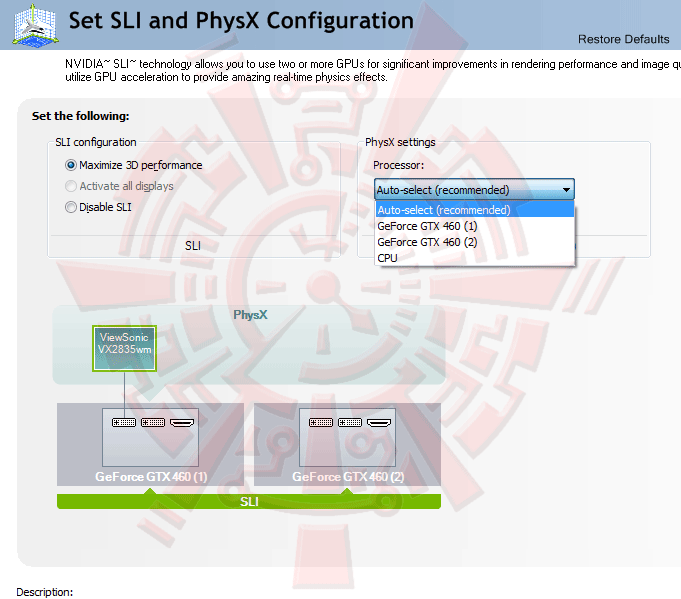Click the SLI configuration header icon
This screenshot has width=681, height=599.
36,24
